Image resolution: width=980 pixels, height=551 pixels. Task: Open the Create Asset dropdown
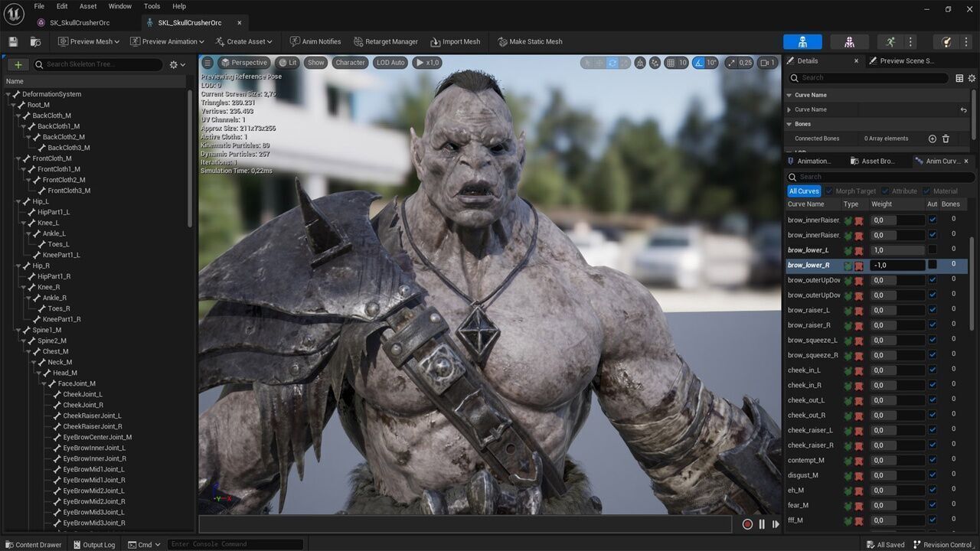(x=244, y=41)
